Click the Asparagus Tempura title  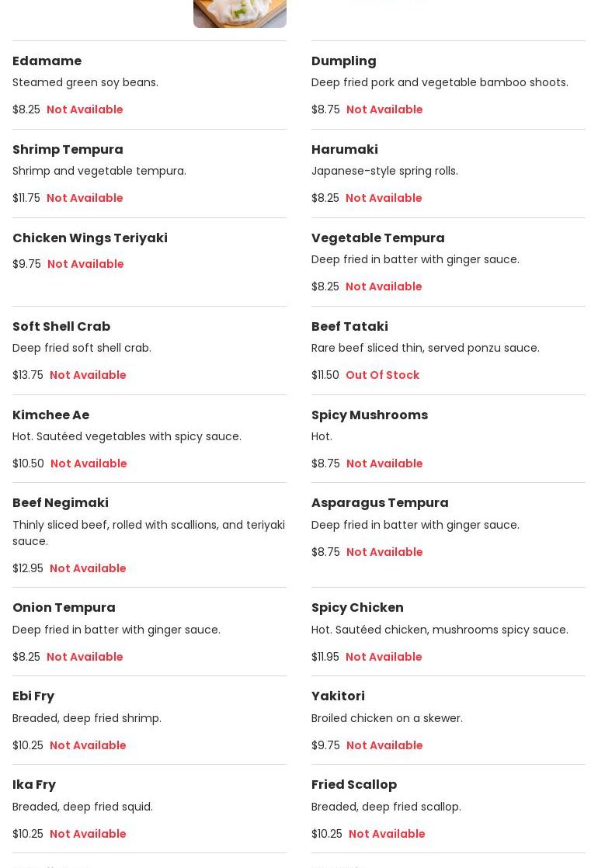[380, 503]
